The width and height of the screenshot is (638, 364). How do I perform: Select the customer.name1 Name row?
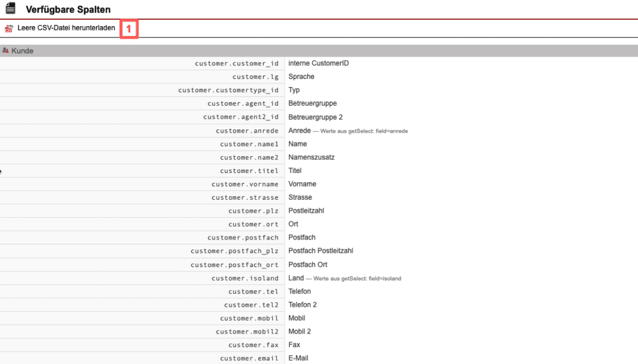pos(249,144)
